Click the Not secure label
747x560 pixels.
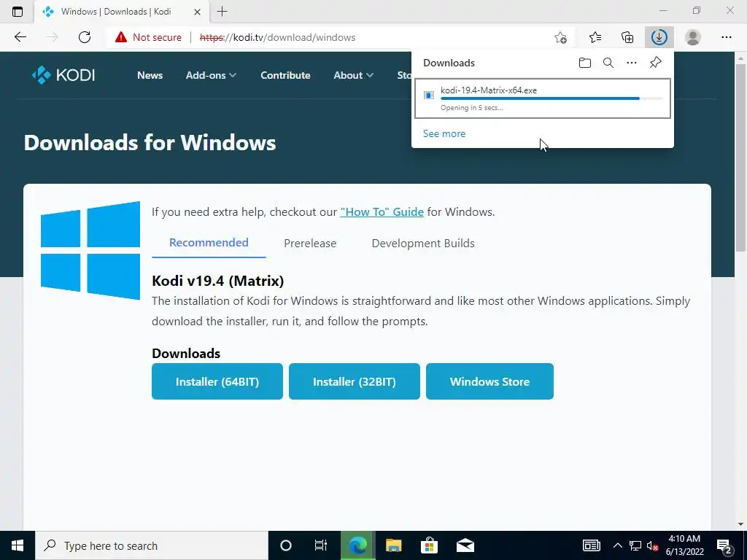click(x=158, y=37)
